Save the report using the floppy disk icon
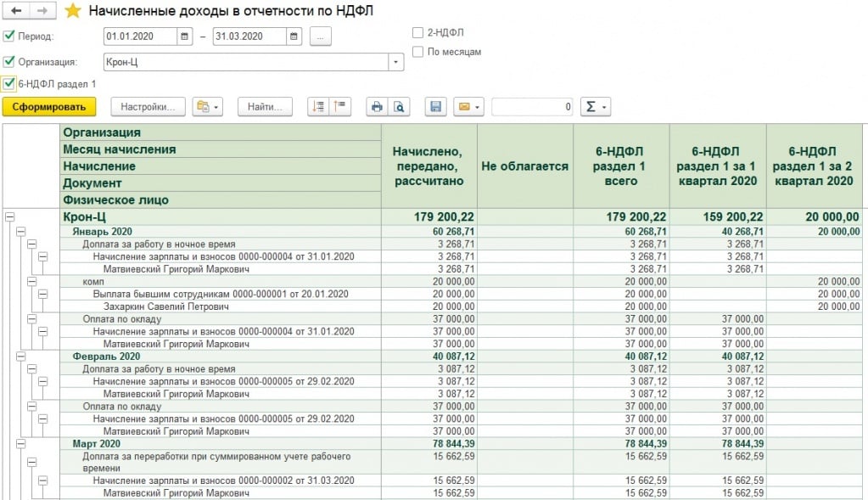868x500 pixels. (x=436, y=107)
